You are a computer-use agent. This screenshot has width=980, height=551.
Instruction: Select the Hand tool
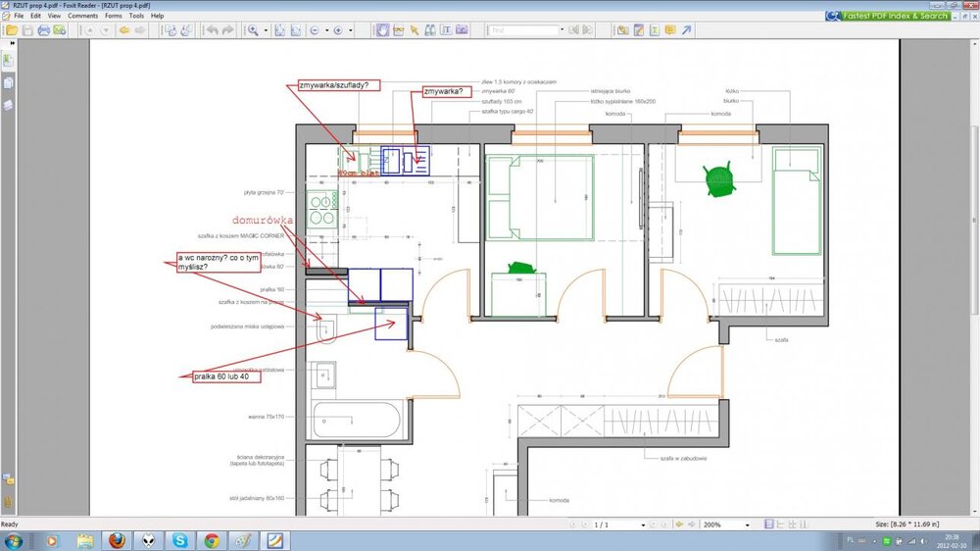tap(382, 30)
